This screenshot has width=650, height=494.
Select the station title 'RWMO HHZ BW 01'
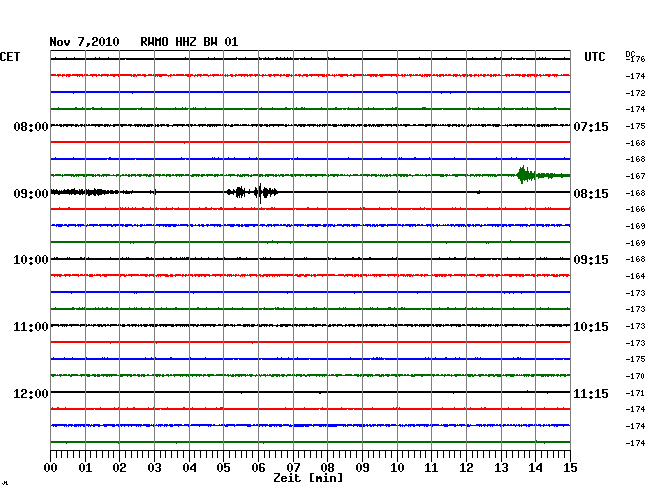(189, 42)
